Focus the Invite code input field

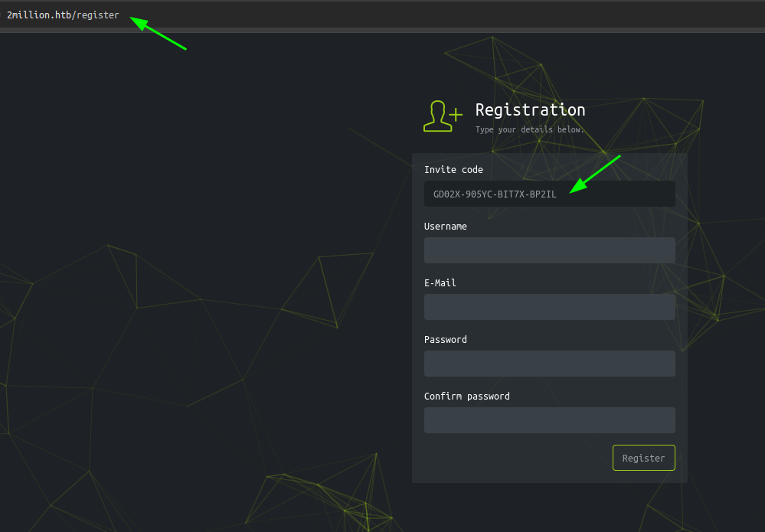pos(549,194)
